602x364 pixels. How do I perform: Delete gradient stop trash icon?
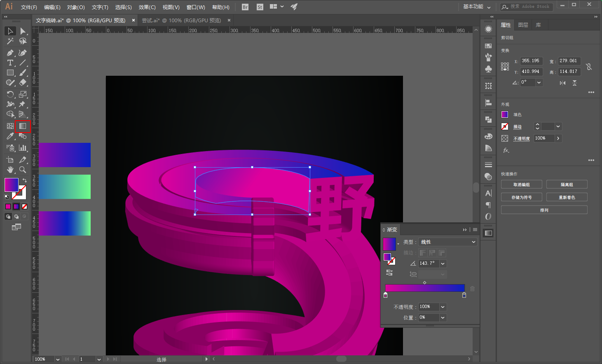473,289
